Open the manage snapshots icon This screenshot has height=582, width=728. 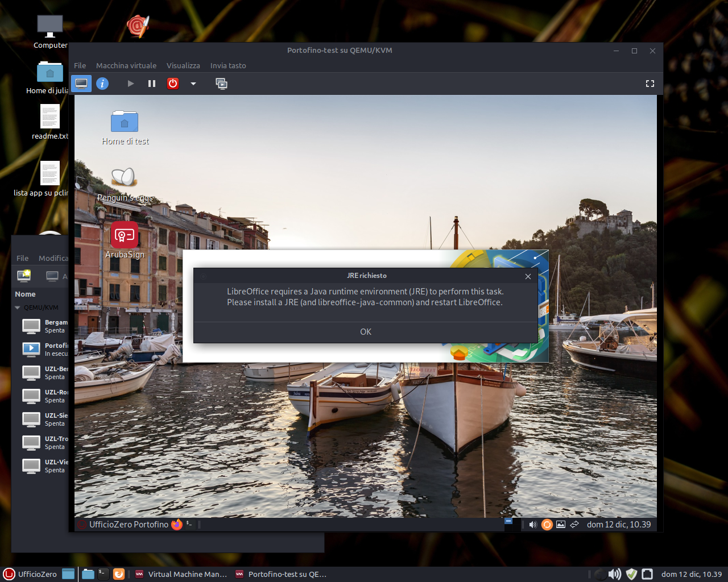pos(221,84)
